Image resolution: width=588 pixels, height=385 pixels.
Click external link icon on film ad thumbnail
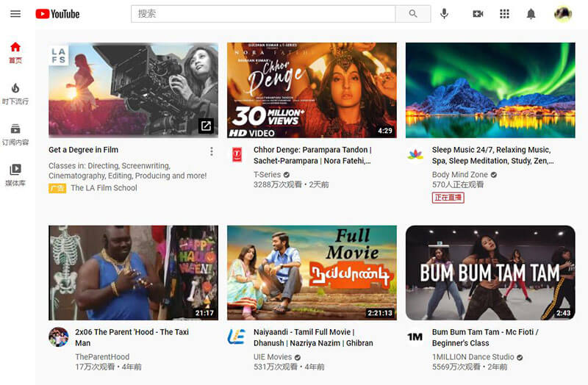206,126
